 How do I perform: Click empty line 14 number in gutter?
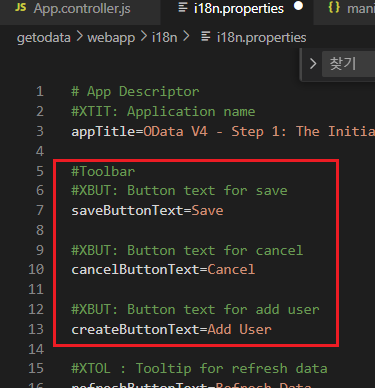pos(36,349)
